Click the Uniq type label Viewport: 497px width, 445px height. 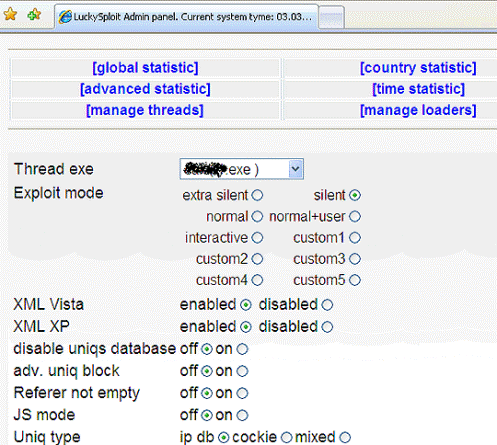[x=47, y=437]
